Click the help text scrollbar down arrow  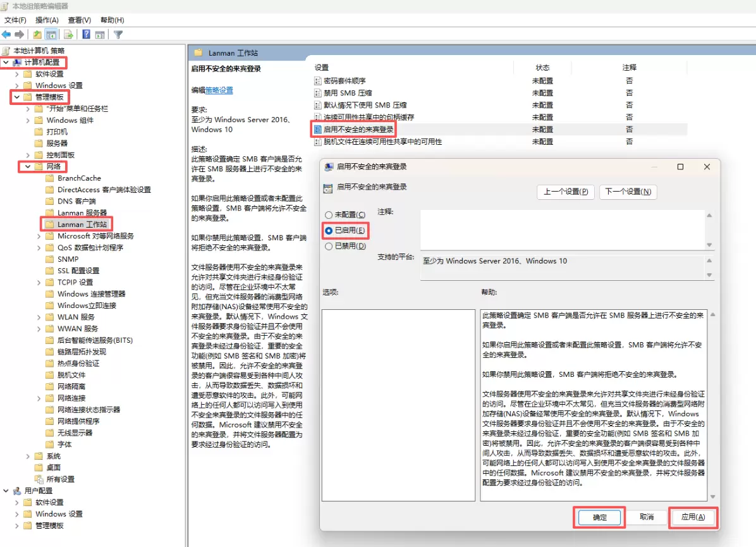pyautogui.click(x=713, y=496)
